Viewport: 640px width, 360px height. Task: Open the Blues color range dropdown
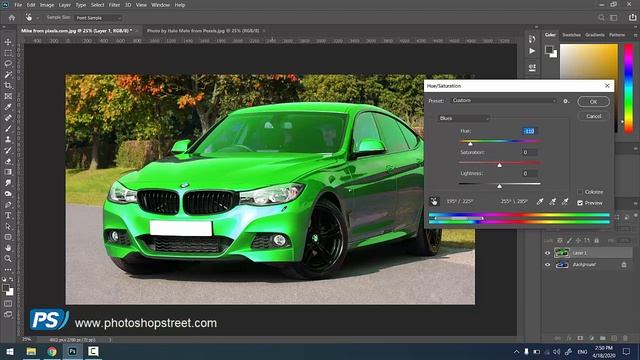[x=464, y=118]
